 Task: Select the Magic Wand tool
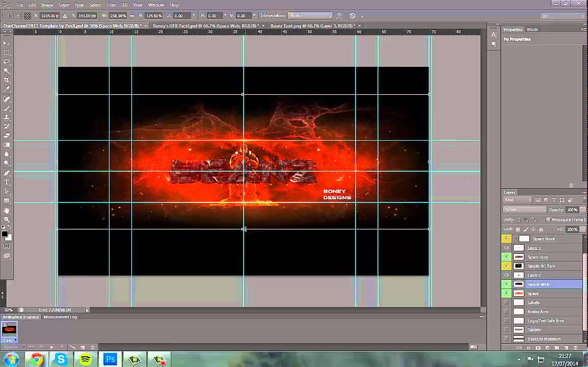point(7,70)
